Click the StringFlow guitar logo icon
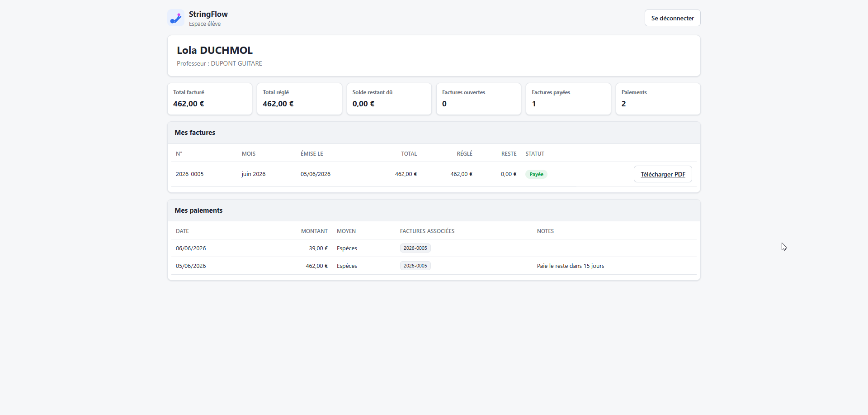The image size is (868, 415). [176, 18]
